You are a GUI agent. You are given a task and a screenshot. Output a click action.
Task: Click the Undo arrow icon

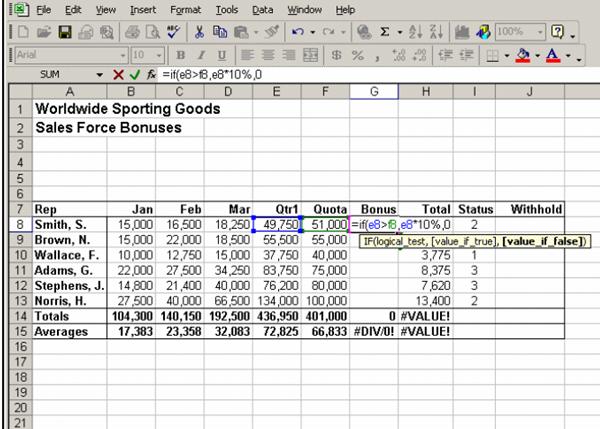click(x=298, y=32)
